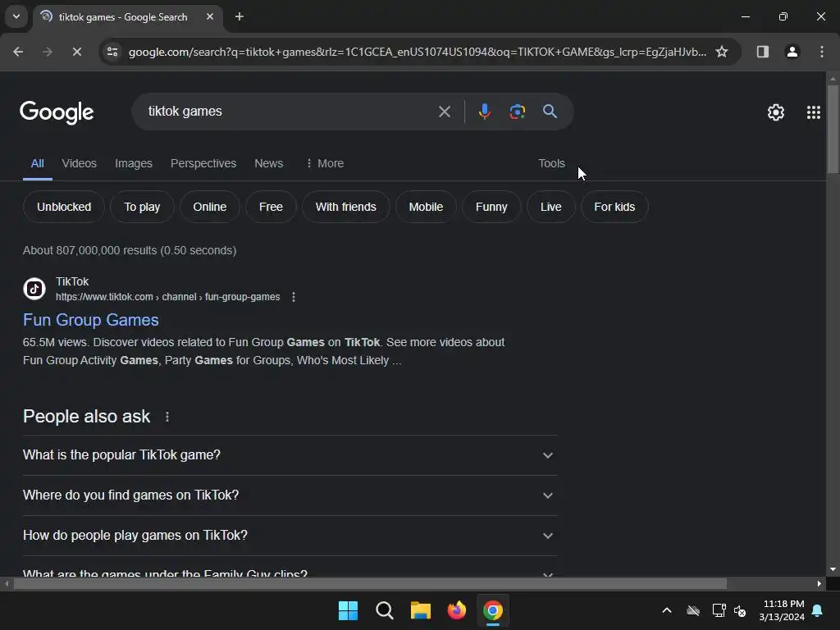Open the Google apps grid
Viewport: 840px width, 630px height.
813,112
